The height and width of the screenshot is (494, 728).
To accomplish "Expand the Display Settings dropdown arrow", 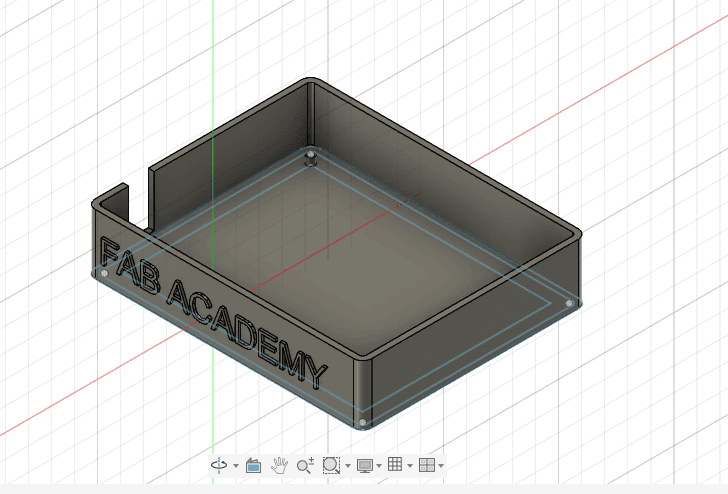I will point(379,466).
